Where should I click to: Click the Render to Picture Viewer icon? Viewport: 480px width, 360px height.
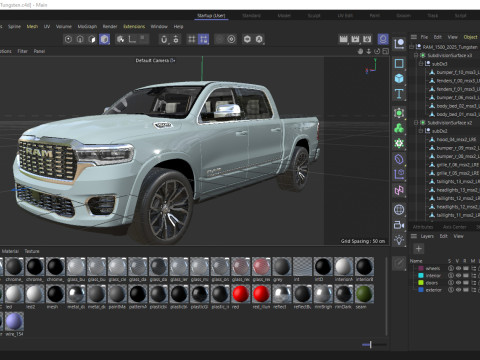(355, 39)
